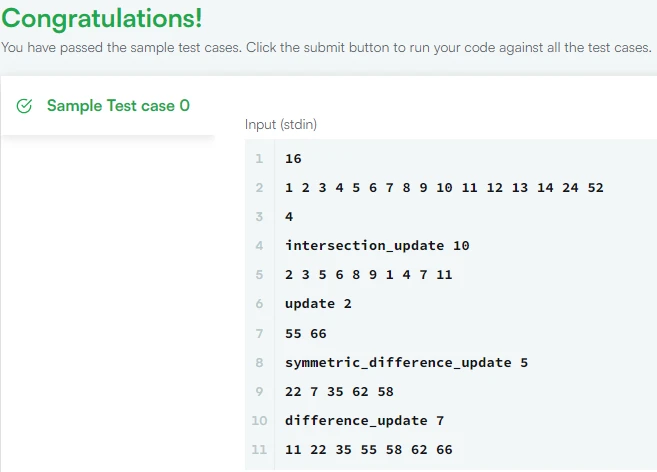Click the Congratulations! heading

[x=101, y=19]
